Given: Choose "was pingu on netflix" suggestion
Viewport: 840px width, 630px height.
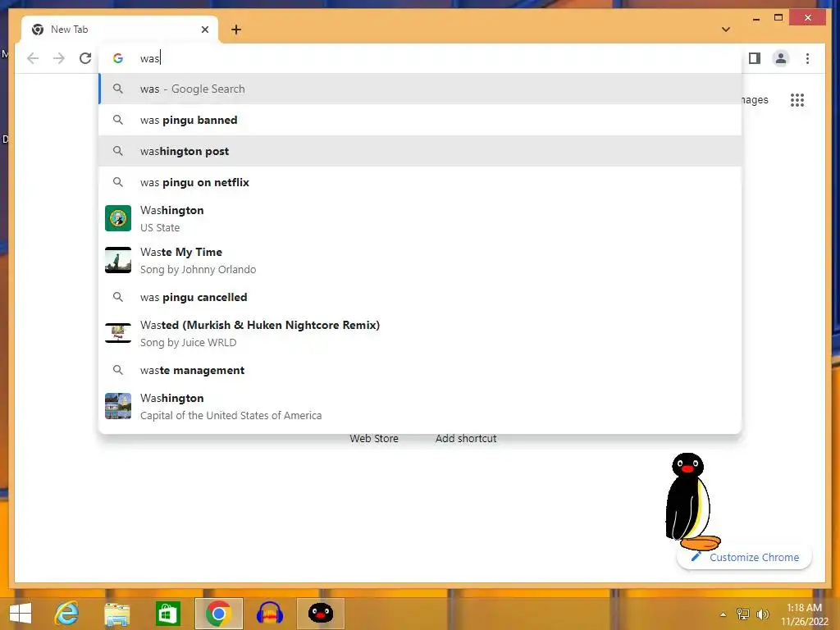Looking at the screenshot, I should tap(421, 182).
